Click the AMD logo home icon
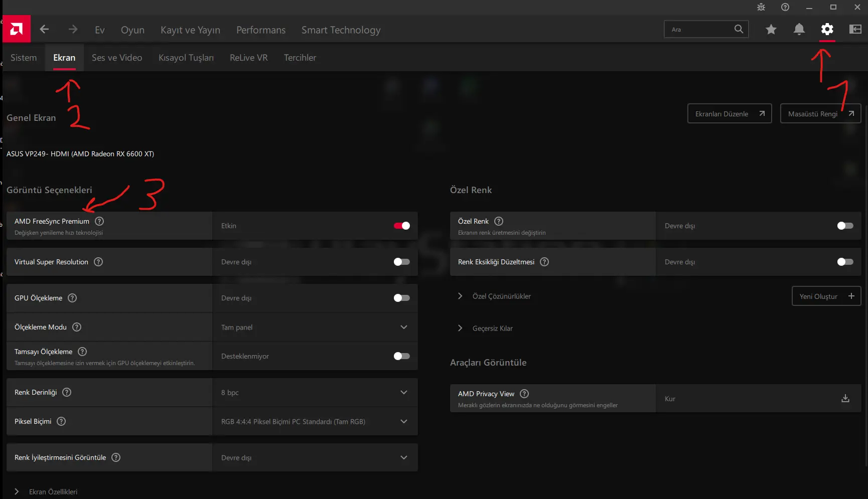Screen dimensions: 868x499 point(17,29)
